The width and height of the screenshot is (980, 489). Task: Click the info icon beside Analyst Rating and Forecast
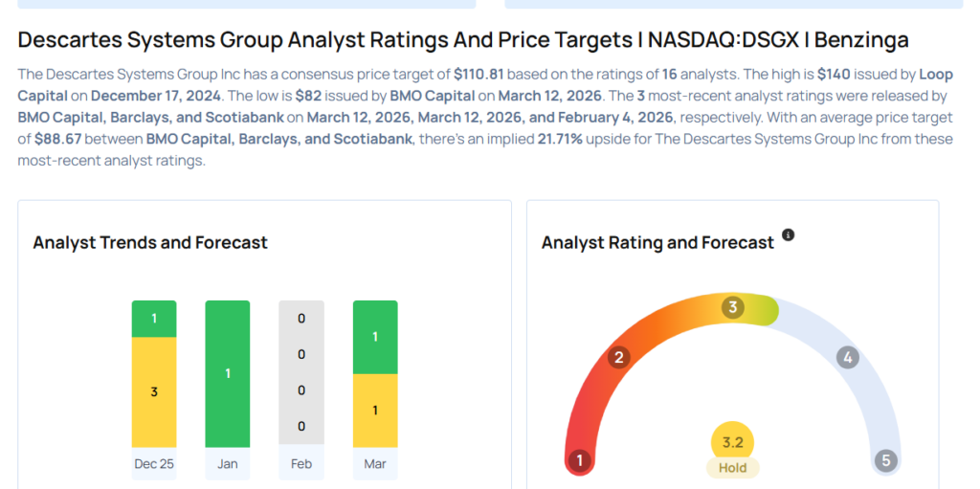tap(788, 234)
